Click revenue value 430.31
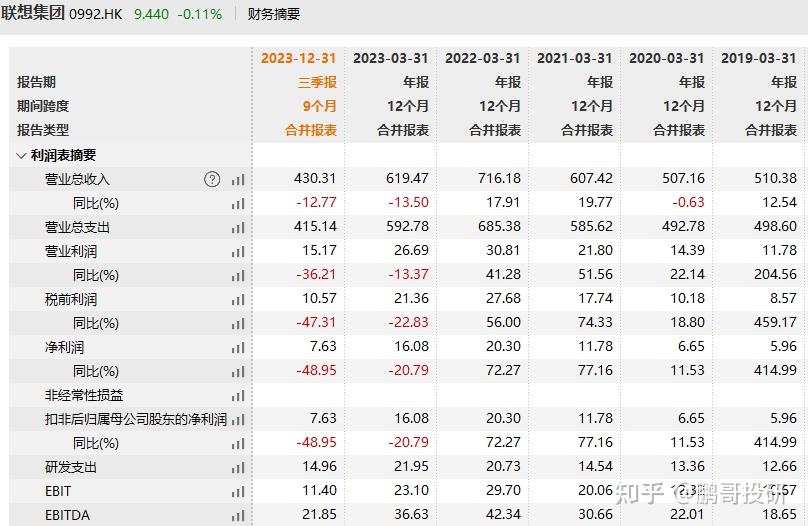808x526 pixels. click(315, 178)
